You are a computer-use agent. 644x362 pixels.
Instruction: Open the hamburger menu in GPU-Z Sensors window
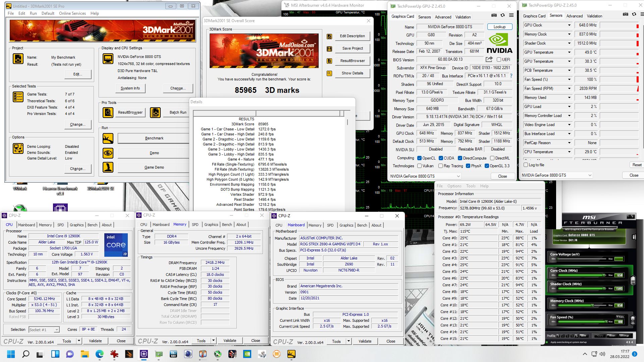tap(642, 14)
